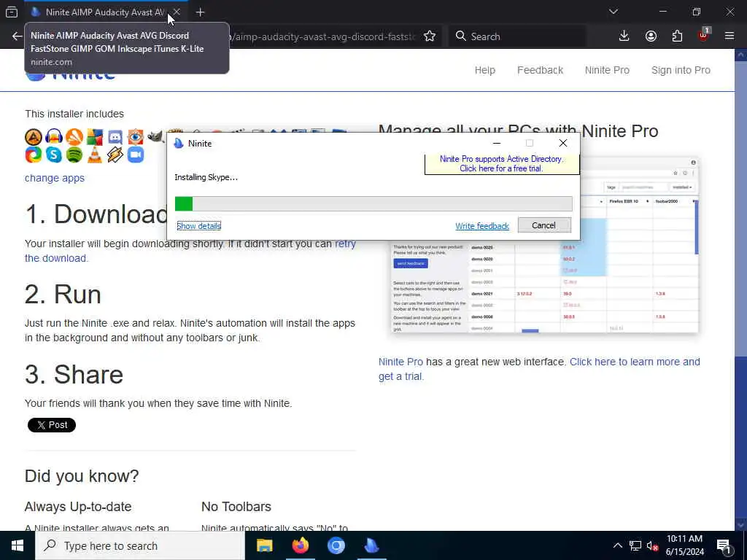Click the VLC traffic cone icon

[95, 155]
